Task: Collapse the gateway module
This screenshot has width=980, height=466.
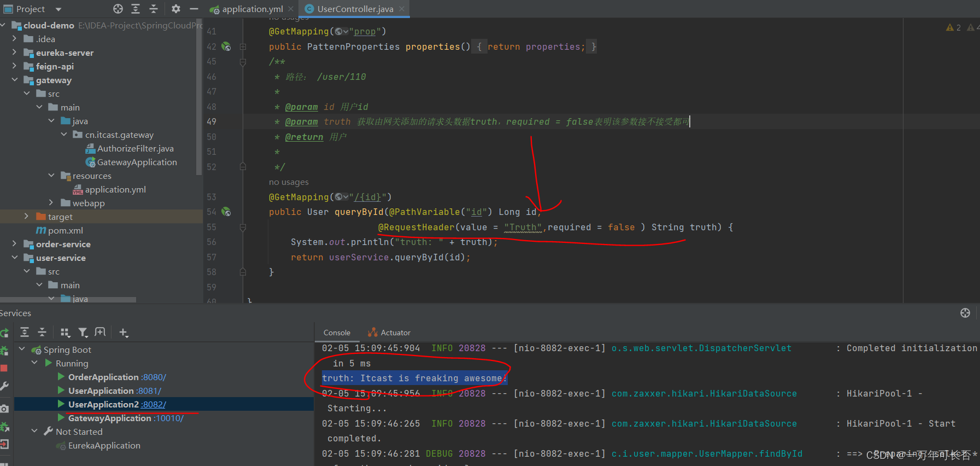Action: coord(15,80)
